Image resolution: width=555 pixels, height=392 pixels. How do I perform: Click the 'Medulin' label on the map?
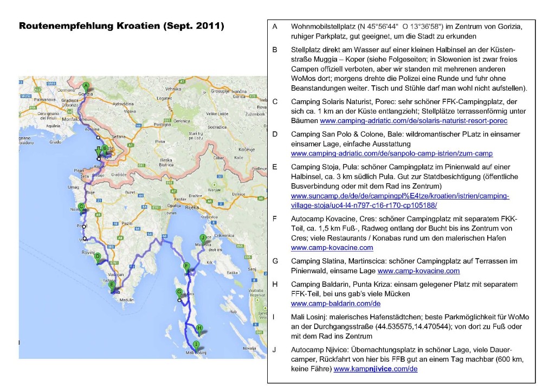pos(127,300)
